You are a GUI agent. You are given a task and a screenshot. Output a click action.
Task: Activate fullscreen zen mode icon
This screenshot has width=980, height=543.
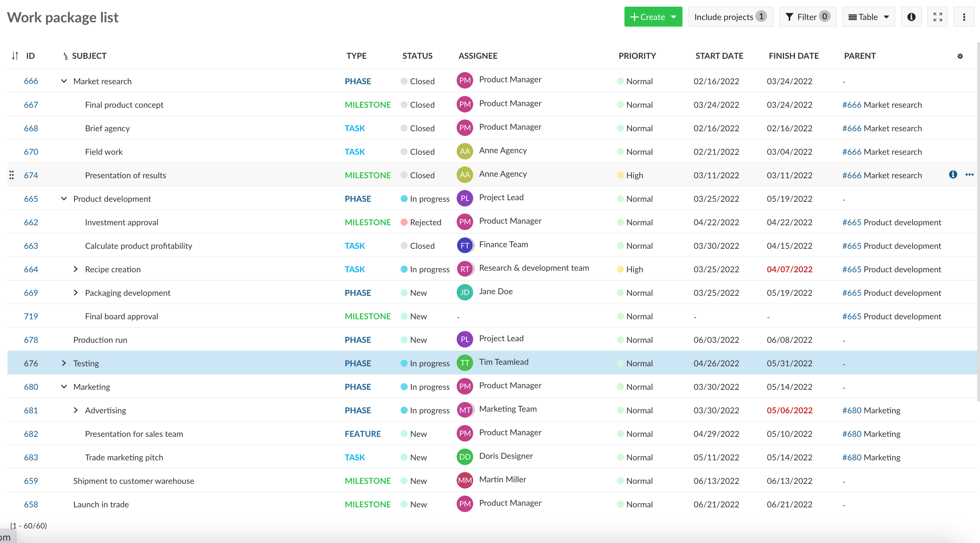938,17
